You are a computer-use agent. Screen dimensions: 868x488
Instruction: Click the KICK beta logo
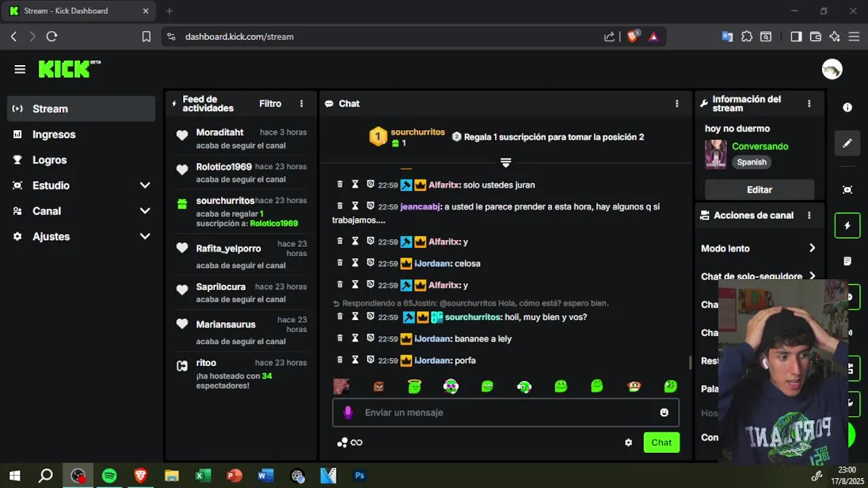pyautogui.click(x=69, y=68)
